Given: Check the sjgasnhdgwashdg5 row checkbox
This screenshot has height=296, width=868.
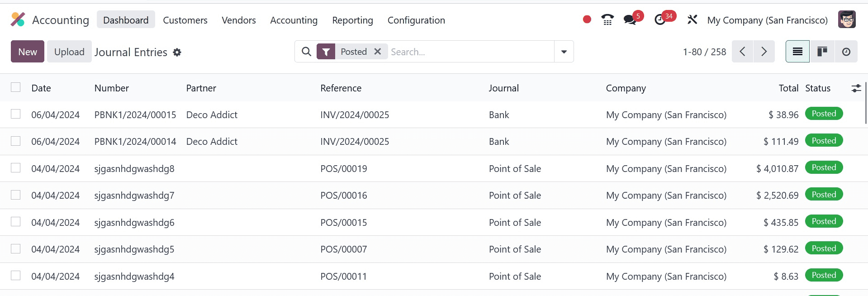Looking at the screenshot, I should (x=16, y=248).
